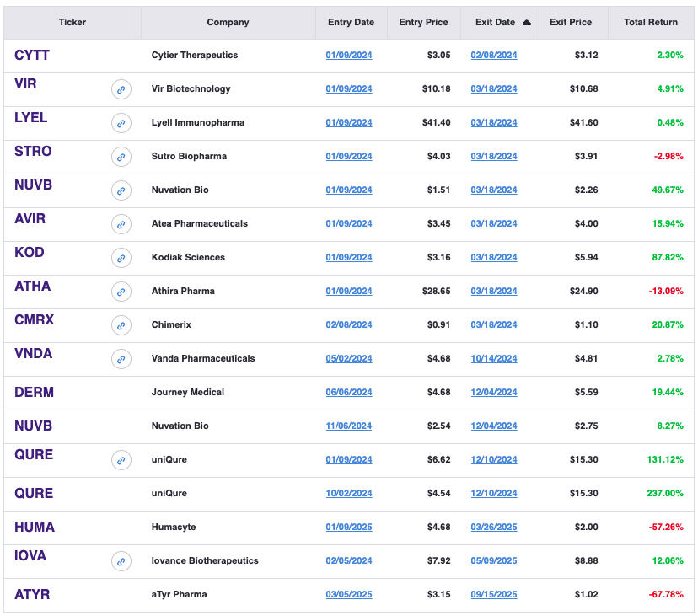Open link icon for Atea Pharmaceuticals row
This screenshot has width=698, height=616.
[x=121, y=224]
